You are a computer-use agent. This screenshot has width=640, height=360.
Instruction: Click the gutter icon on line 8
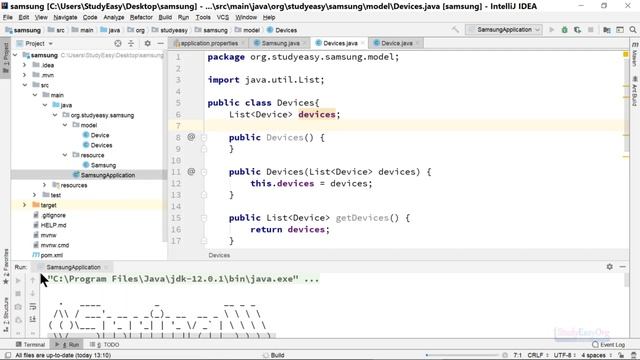191,137
